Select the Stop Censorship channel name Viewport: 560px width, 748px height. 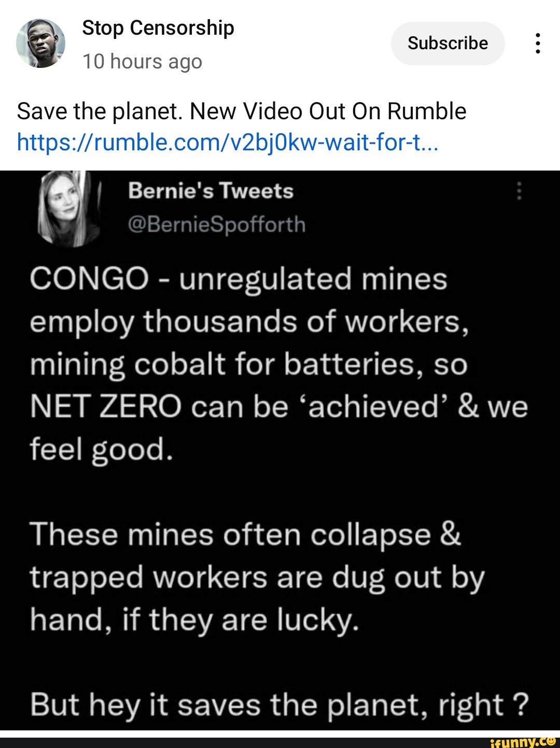(x=157, y=27)
